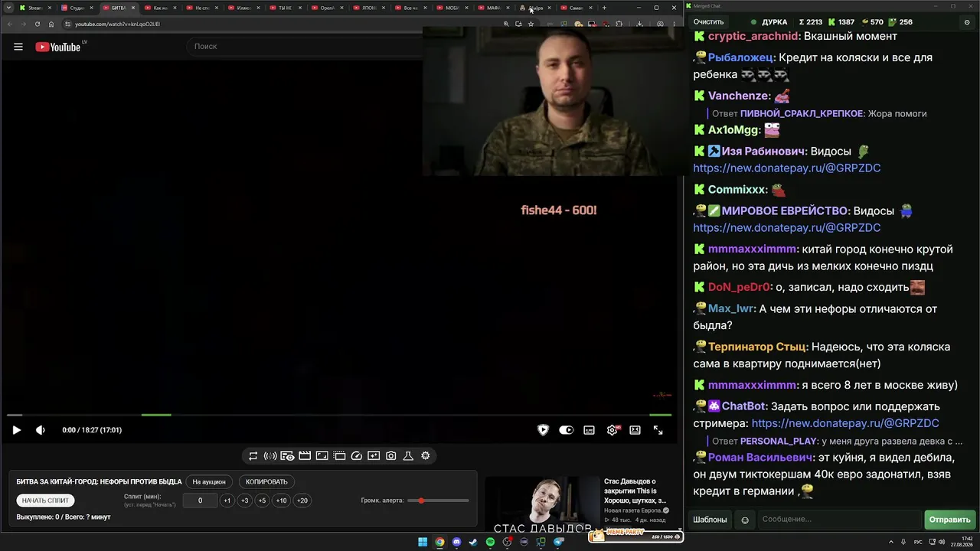Seek on the video progress bar
Image resolution: width=980 pixels, height=551 pixels.
point(339,415)
